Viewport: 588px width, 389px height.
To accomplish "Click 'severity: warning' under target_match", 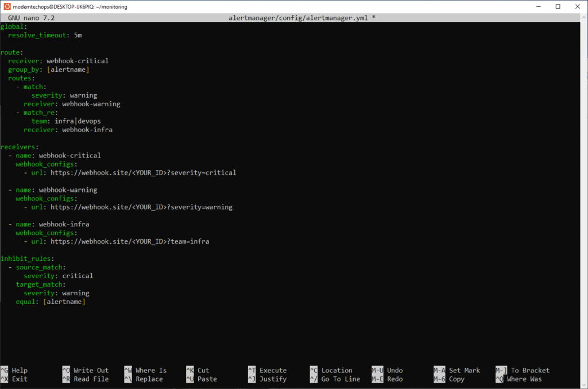I will 57,293.
